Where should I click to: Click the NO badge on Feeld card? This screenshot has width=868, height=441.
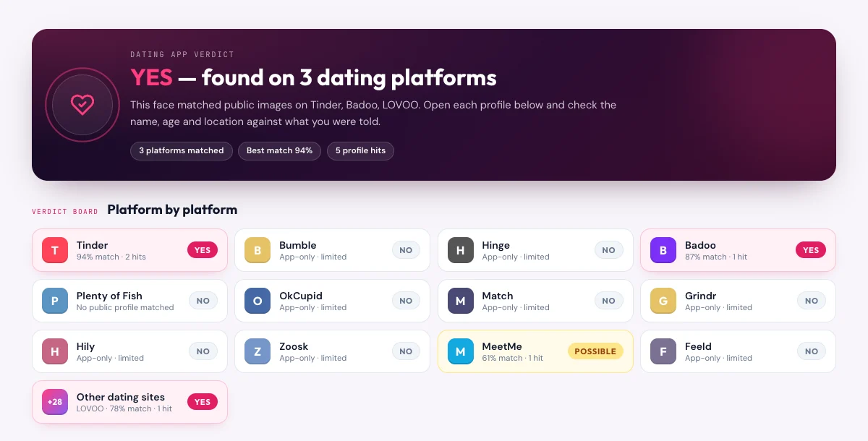812,351
